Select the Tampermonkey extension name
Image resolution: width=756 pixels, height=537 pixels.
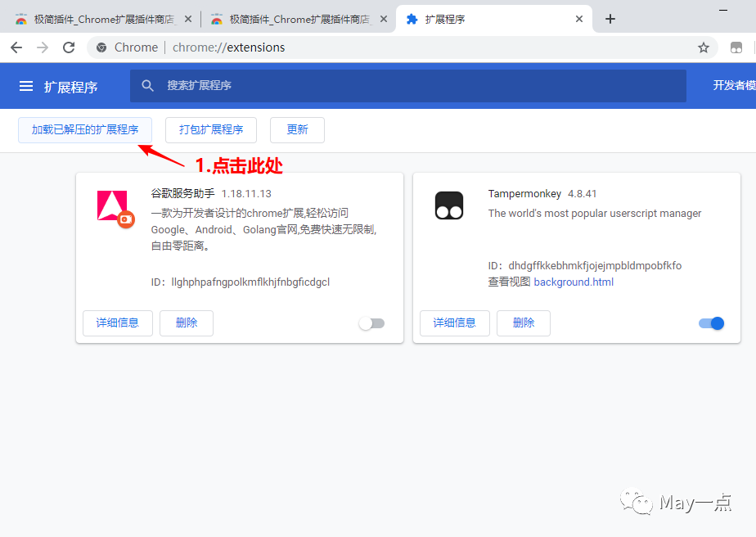coord(524,193)
